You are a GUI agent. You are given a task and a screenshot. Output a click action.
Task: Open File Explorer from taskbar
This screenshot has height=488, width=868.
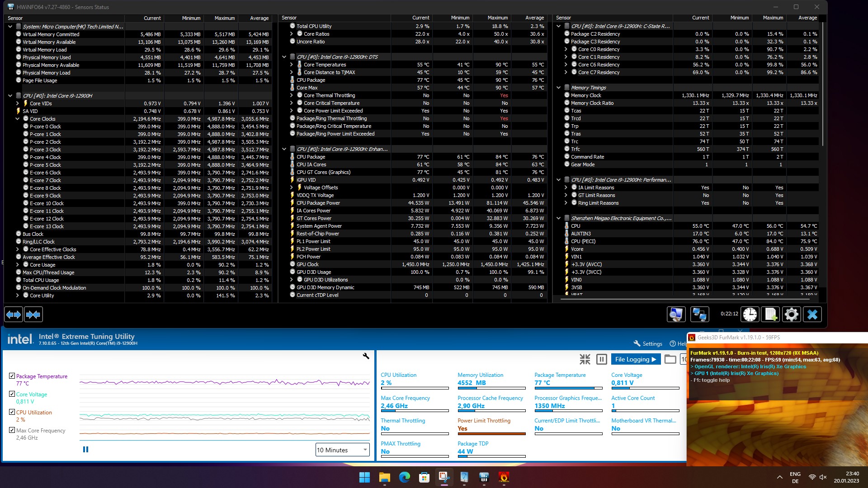[x=384, y=477]
